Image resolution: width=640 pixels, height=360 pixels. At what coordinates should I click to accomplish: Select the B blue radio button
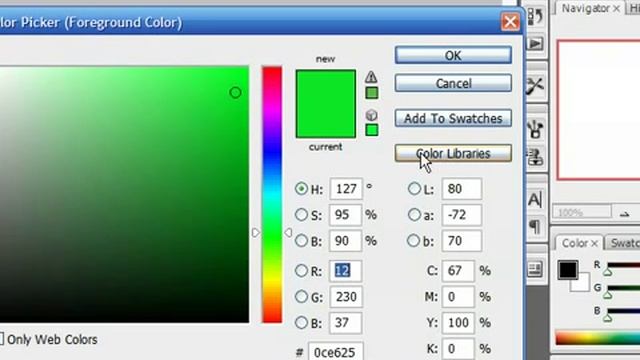[301, 322]
